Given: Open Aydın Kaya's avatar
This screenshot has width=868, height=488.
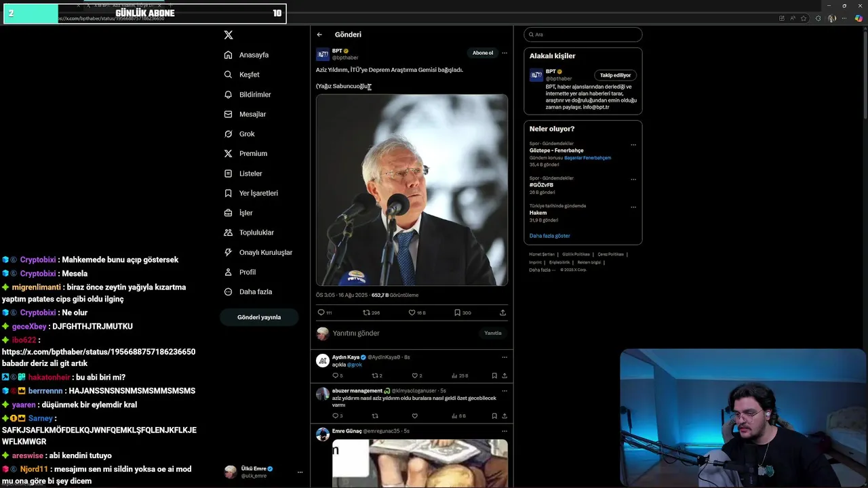Looking at the screenshot, I should tap(323, 361).
